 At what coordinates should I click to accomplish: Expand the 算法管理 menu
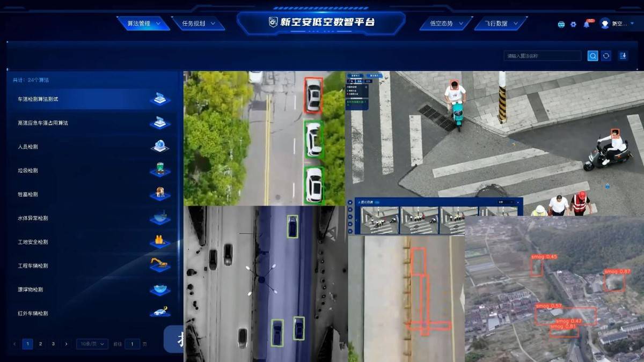143,24
